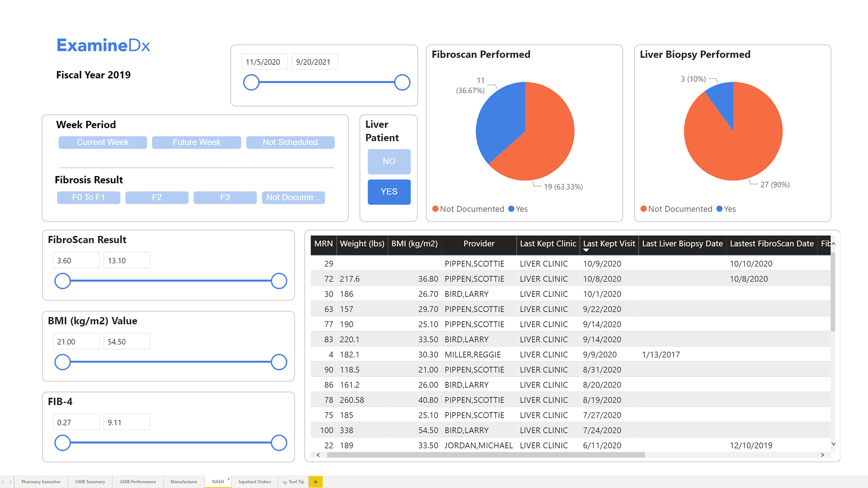This screenshot has height=488, width=868.
Task: Click the ExamineDx logo
Action: (x=103, y=45)
